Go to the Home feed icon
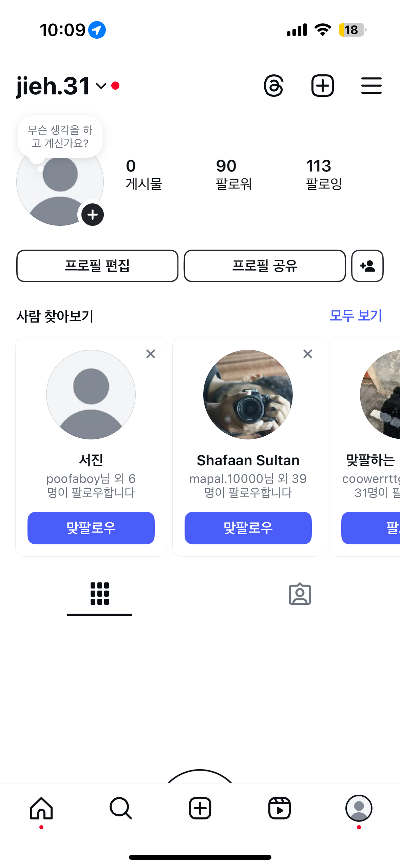This screenshot has width=400, height=868. pos(41,808)
